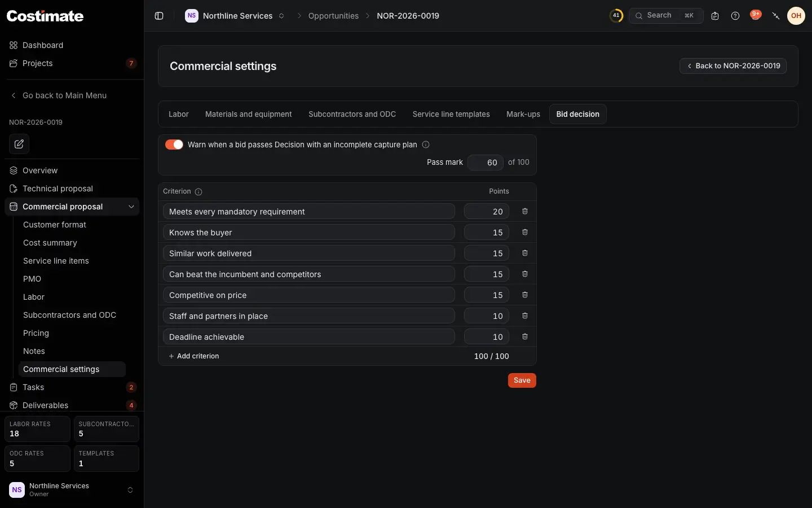
Task: Delete the Similar work delivered criterion
Action: pos(525,253)
